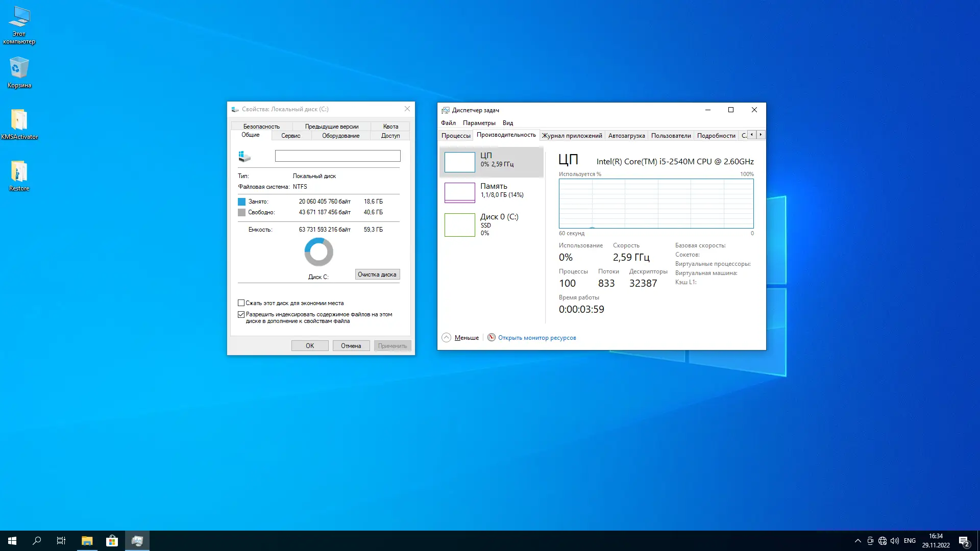Open the 'Параметры' menu in Task Manager
The height and width of the screenshot is (551, 980).
tap(479, 123)
